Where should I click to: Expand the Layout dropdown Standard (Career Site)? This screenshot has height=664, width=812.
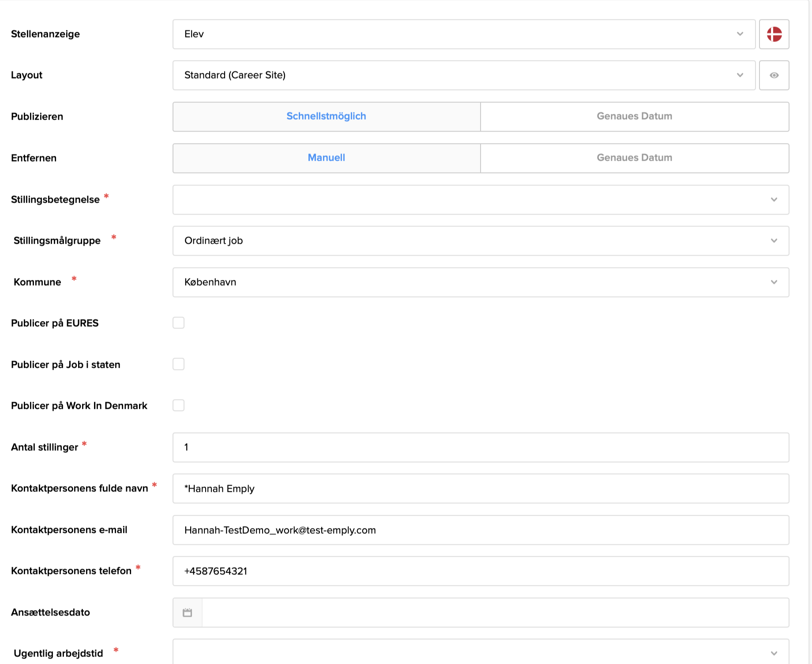point(463,75)
